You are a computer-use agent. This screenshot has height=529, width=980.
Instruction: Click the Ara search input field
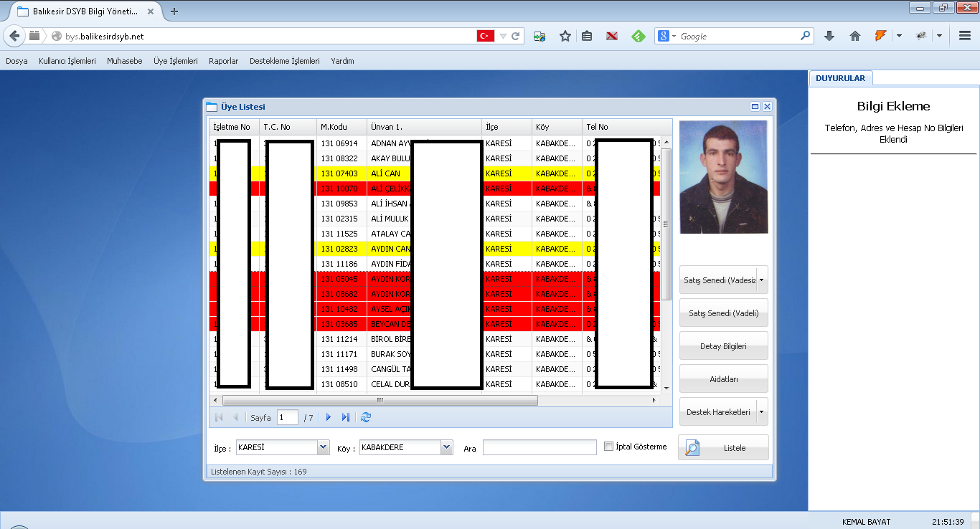[x=540, y=447]
